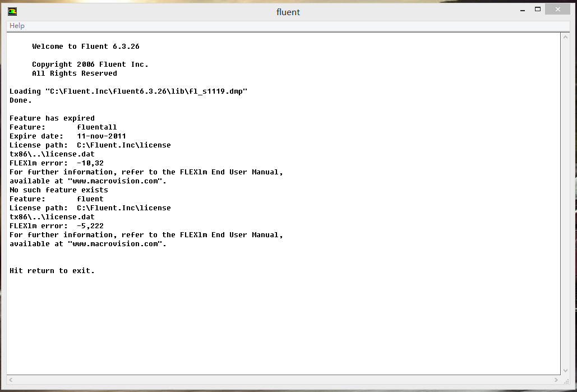Click the 'All Rights Reserved' text

(x=75, y=73)
